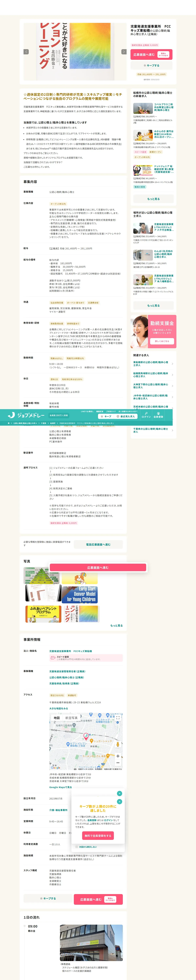Zoom out on the Google map
Viewport: 196px width, 980px height.
(118, 762)
